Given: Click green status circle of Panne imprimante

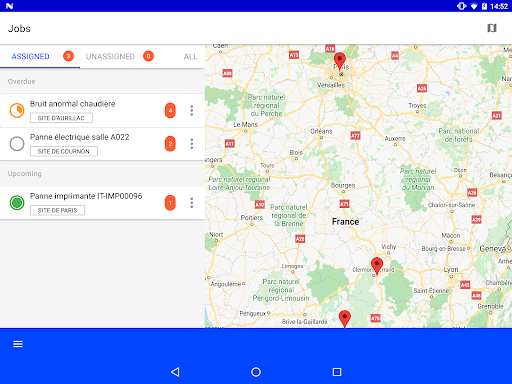Looking at the screenshot, I should coord(17,203).
